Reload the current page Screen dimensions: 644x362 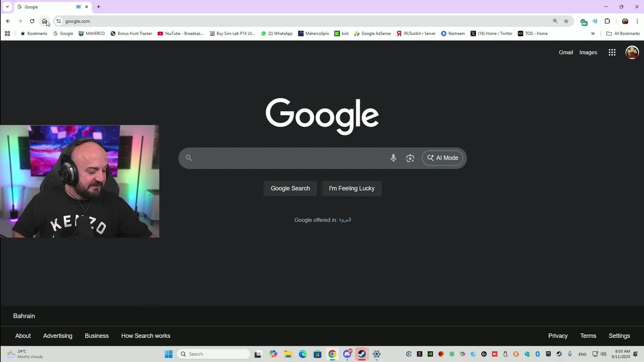(x=32, y=21)
